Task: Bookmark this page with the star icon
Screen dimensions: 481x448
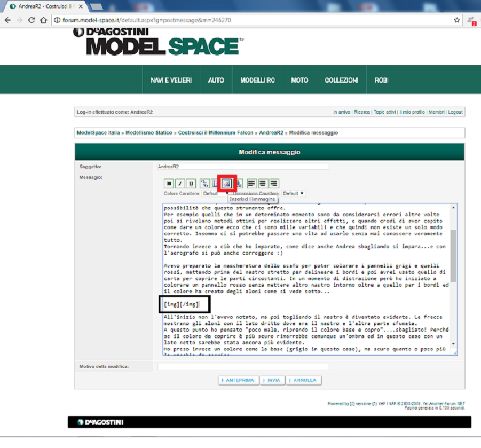Action: tap(457, 20)
